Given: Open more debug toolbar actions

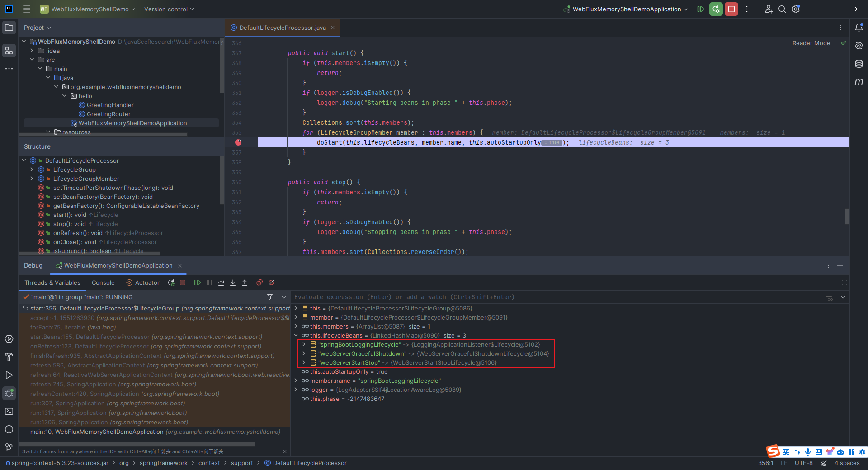Looking at the screenshot, I should pos(283,282).
